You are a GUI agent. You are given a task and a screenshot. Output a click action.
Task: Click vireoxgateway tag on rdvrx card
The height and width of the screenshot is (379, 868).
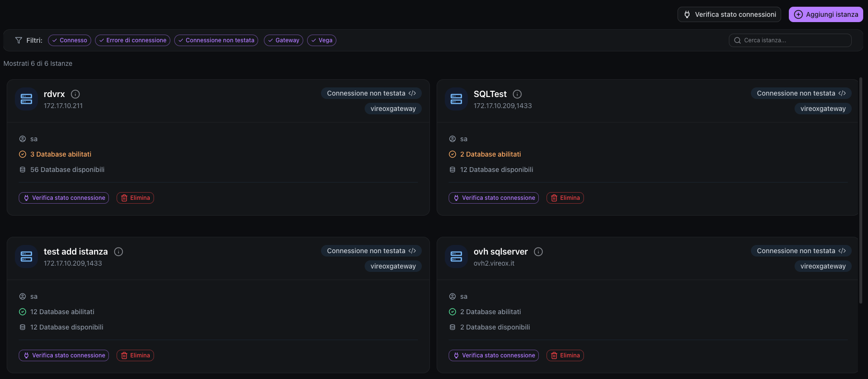pyautogui.click(x=393, y=109)
